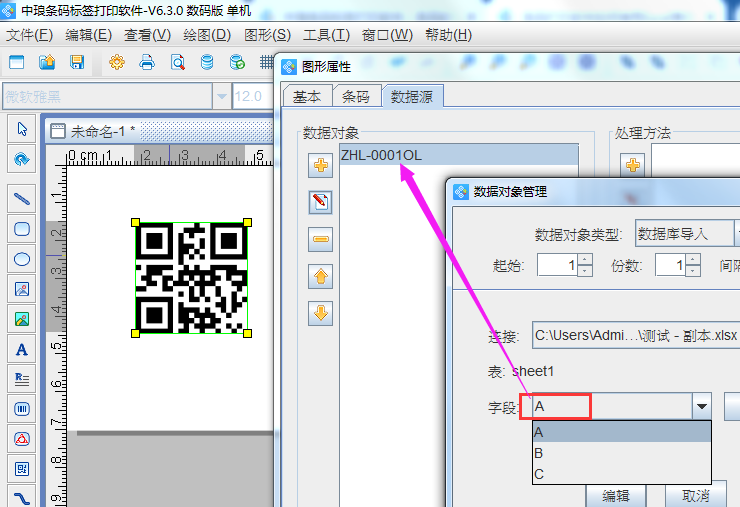Viewport: 740px width, 507px height.
Task: Select the text tool A
Action: tap(21, 349)
